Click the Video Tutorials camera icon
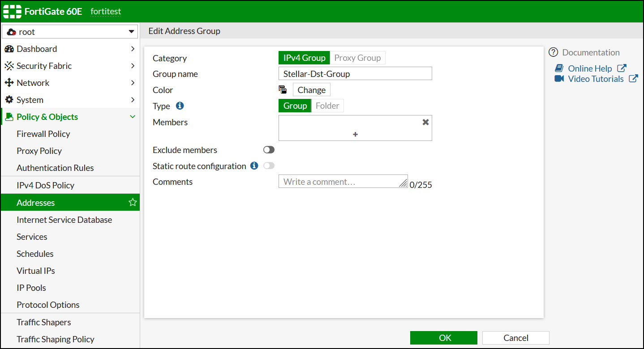Image resolution: width=644 pixels, height=349 pixels. tap(559, 79)
